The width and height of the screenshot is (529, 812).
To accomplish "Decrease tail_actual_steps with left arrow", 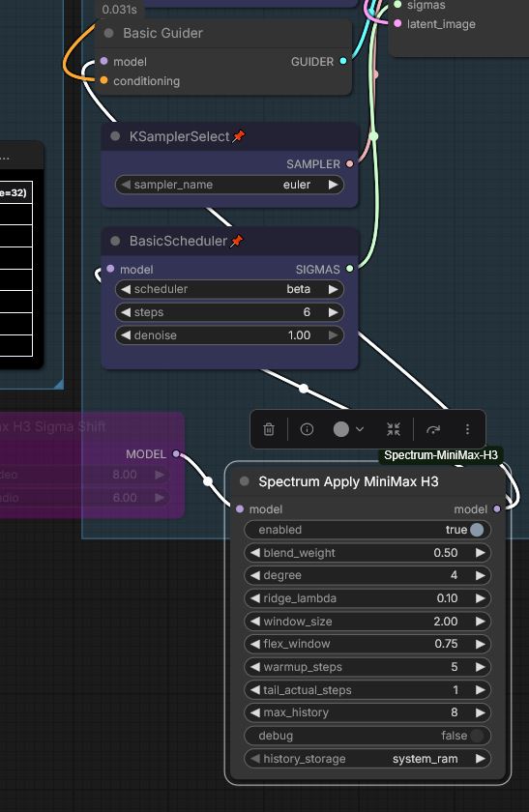I will click(254, 690).
